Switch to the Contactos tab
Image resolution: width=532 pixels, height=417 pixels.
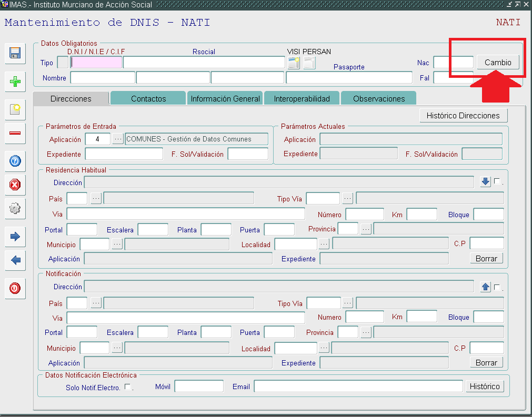[x=148, y=99]
